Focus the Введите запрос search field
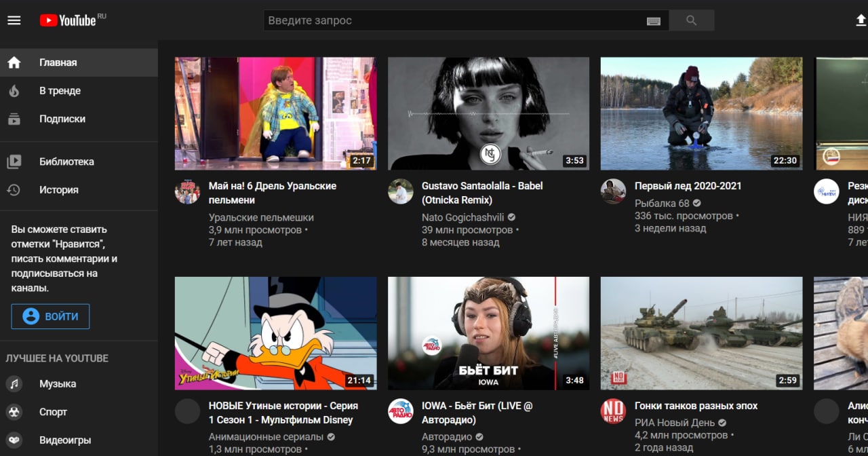 tap(454, 20)
